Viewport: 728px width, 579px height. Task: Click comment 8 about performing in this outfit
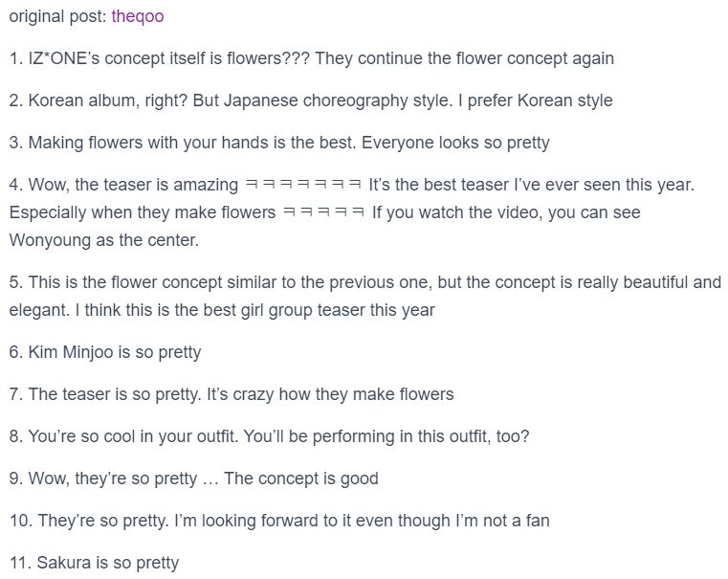tap(269, 436)
